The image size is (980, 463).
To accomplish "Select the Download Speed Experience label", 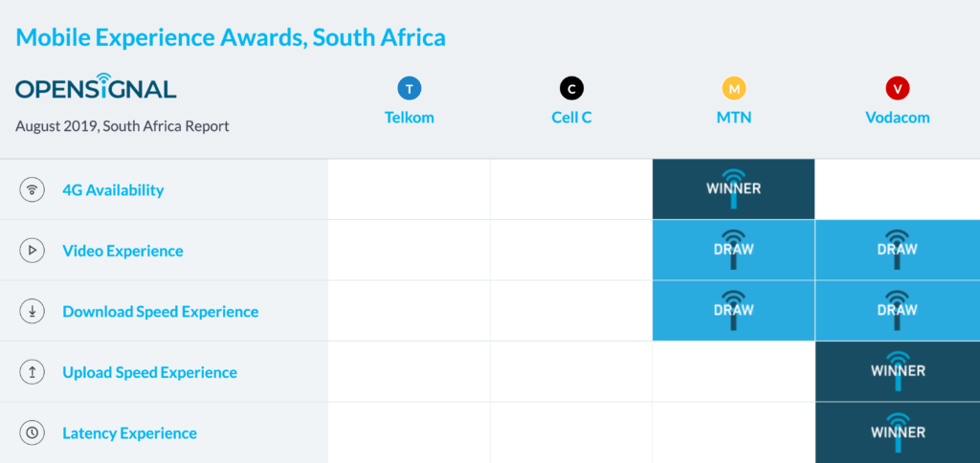I will click(160, 311).
